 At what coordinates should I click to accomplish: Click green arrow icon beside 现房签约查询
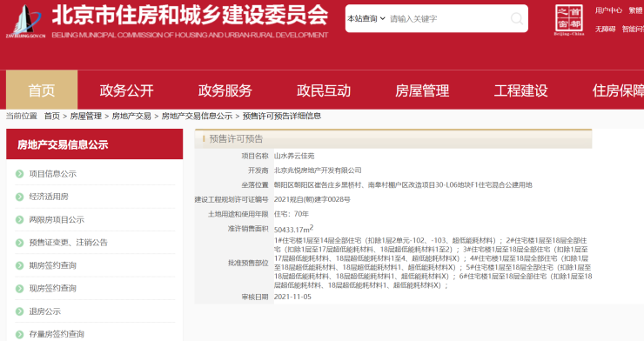[x=19, y=289]
